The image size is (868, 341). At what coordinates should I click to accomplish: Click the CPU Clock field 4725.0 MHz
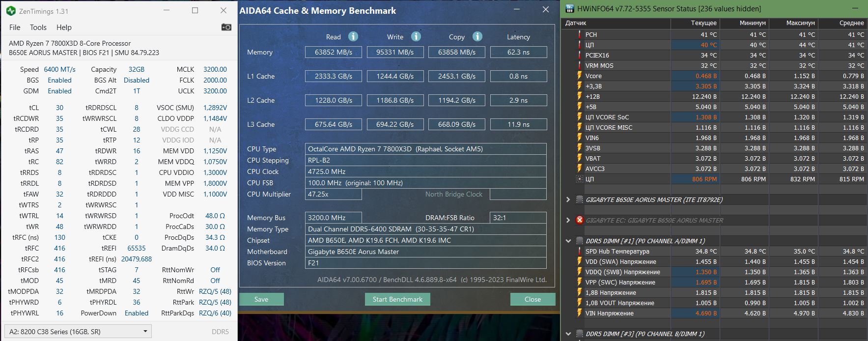(425, 171)
